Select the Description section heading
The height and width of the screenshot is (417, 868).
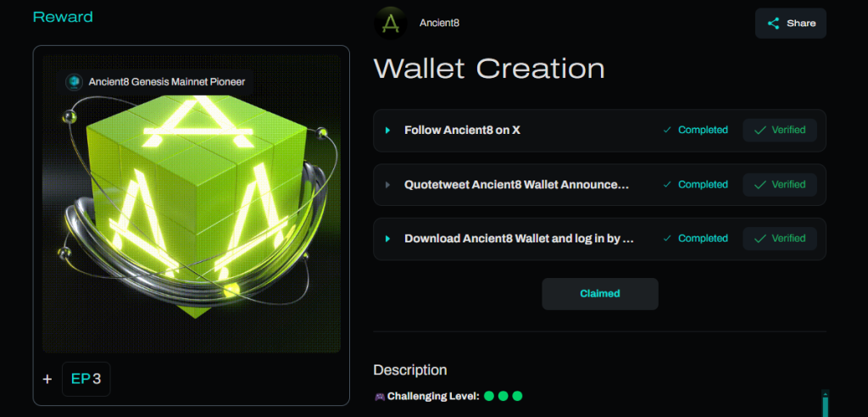point(410,370)
